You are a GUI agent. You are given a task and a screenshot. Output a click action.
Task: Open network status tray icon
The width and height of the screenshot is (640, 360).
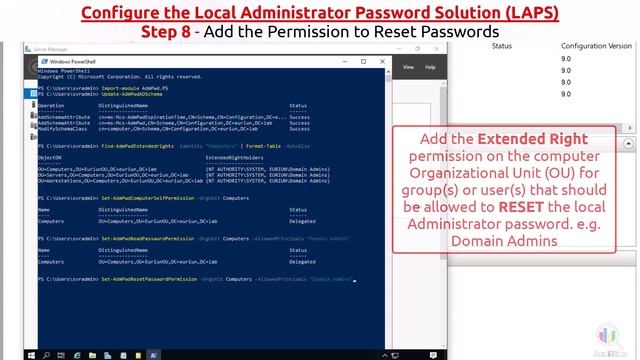(395, 356)
